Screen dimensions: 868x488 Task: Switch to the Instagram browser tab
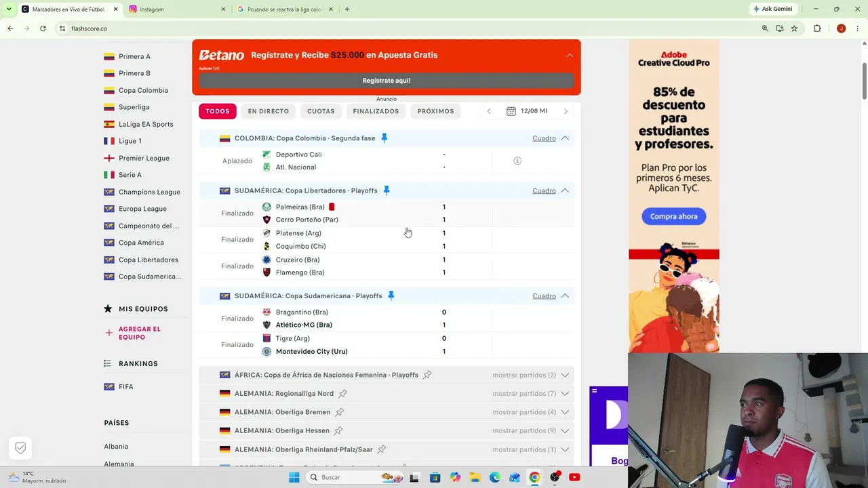tap(178, 9)
